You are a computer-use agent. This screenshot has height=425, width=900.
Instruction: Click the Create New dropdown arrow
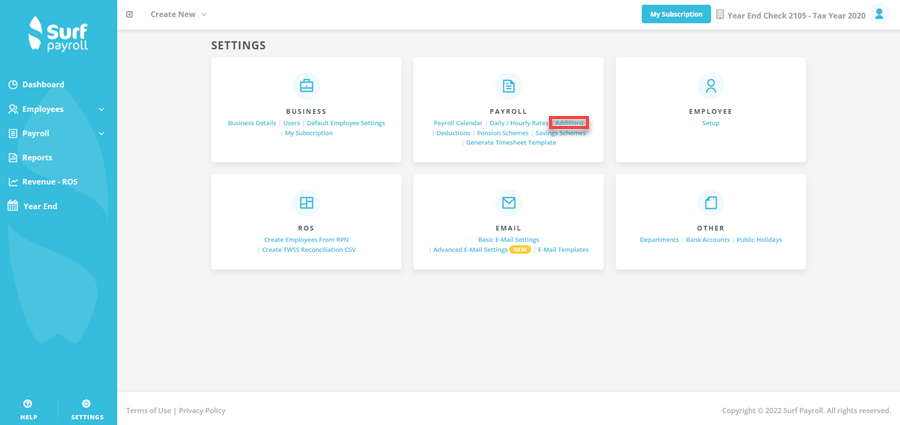point(204,15)
